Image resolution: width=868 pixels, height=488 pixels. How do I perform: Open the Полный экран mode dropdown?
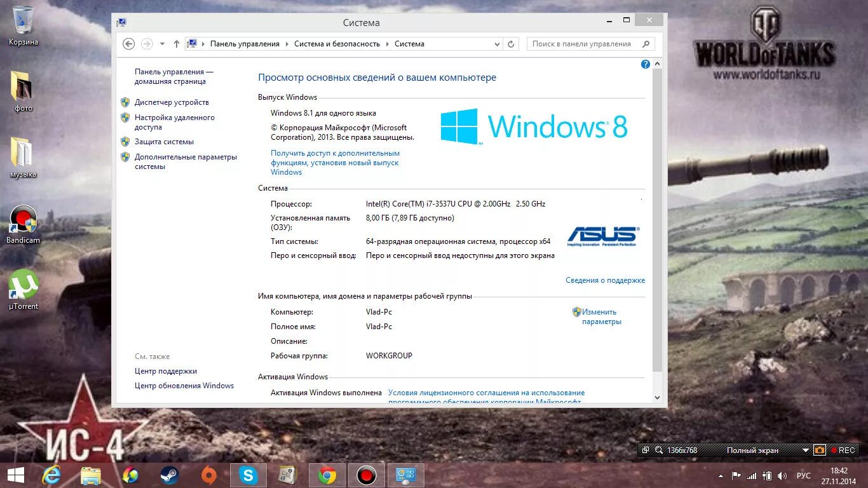pyautogui.click(x=806, y=451)
